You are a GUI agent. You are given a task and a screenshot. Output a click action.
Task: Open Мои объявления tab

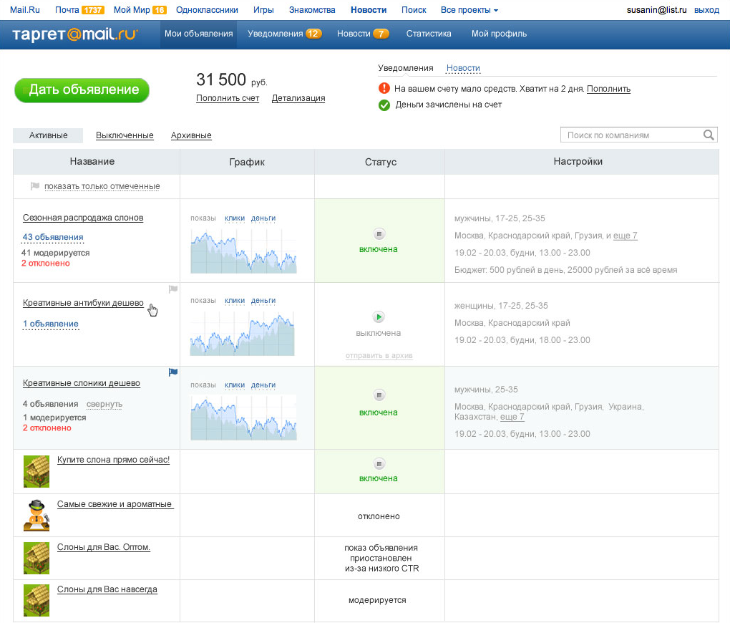(199, 34)
